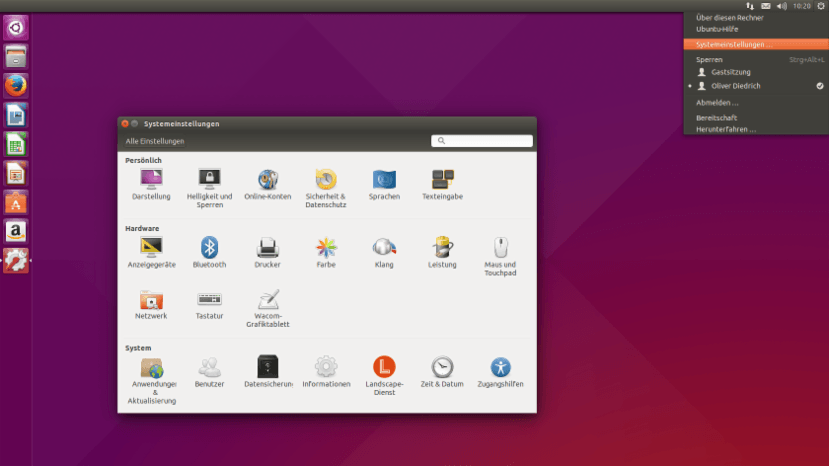Open the volume indicator in top panel
The height and width of the screenshot is (466, 829).
[x=781, y=6]
